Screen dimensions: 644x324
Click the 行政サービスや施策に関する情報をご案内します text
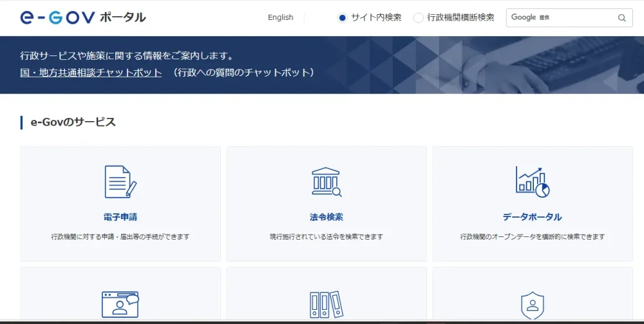[x=127, y=55]
